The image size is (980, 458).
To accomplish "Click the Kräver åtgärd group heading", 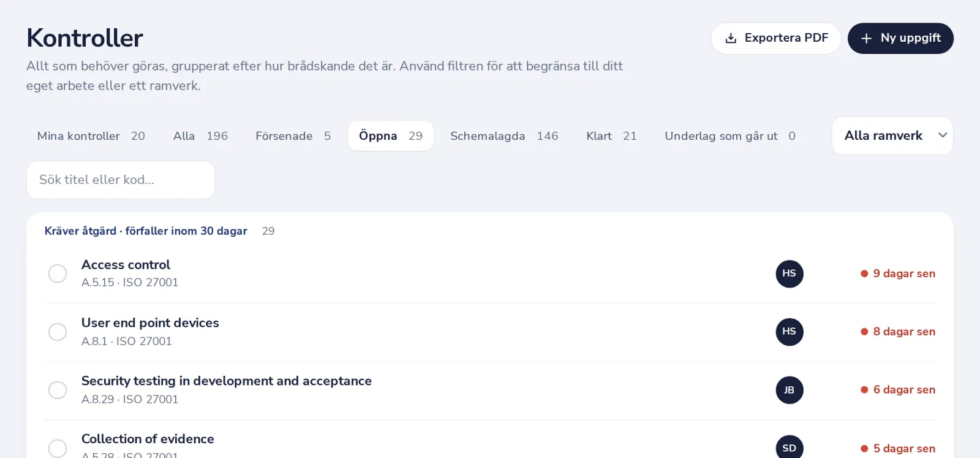I will pyautogui.click(x=146, y=231).
